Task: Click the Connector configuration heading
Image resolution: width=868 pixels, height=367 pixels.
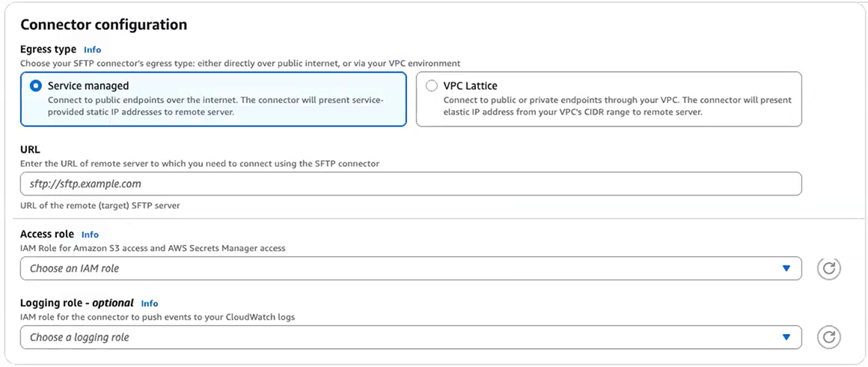Action: 103,25
